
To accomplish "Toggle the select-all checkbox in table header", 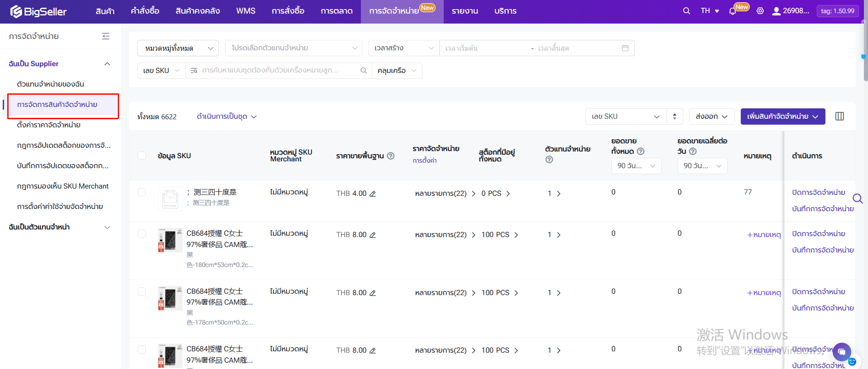I will 142,155.
